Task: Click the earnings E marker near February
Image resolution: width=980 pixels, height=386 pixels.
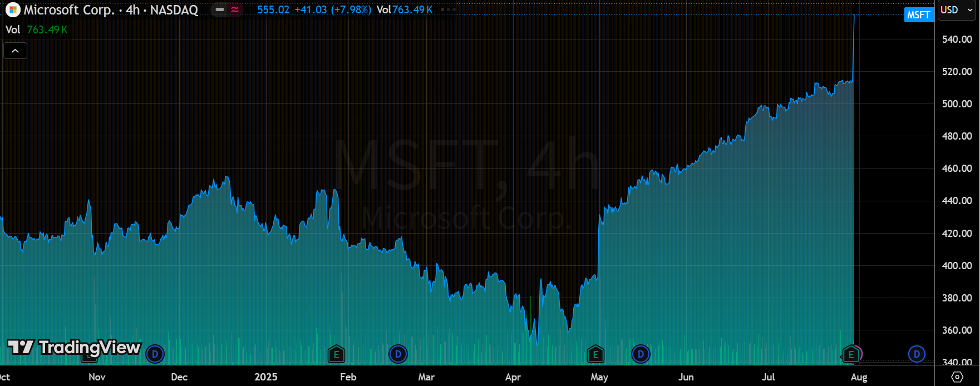Action: (336, 353)
